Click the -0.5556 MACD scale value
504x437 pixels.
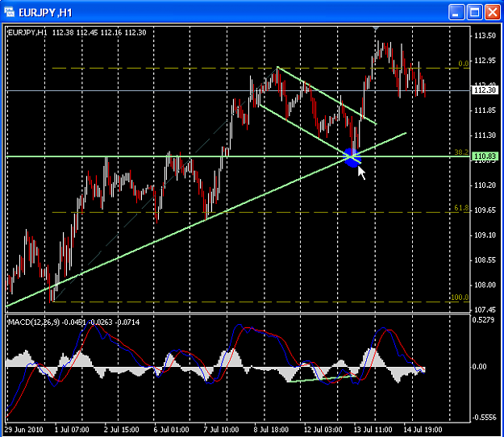tap(485, 418)
